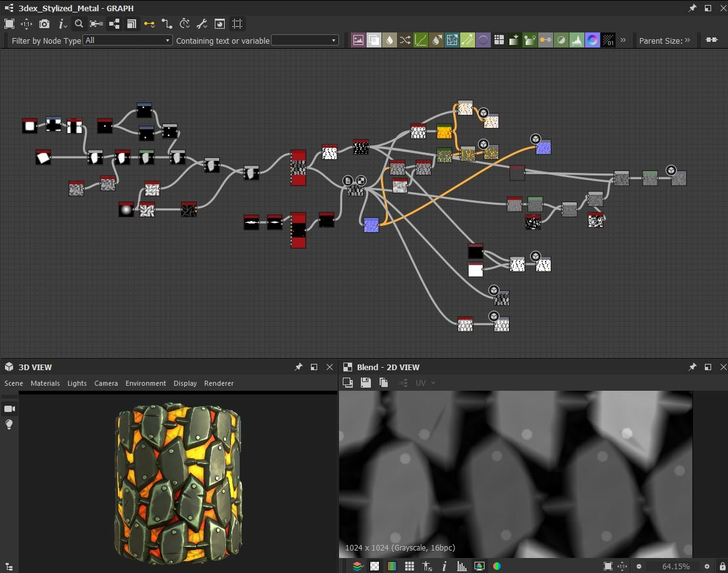Click the Materials menu in the 3D view
The width and height of the screenshot is (728, 573).
point(45,383)
